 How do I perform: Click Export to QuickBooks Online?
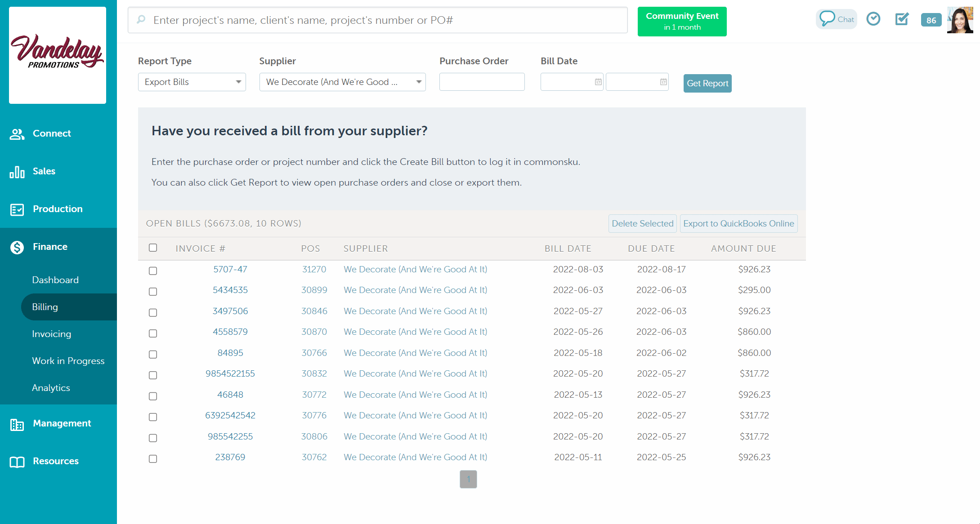(x=738, y=223)
